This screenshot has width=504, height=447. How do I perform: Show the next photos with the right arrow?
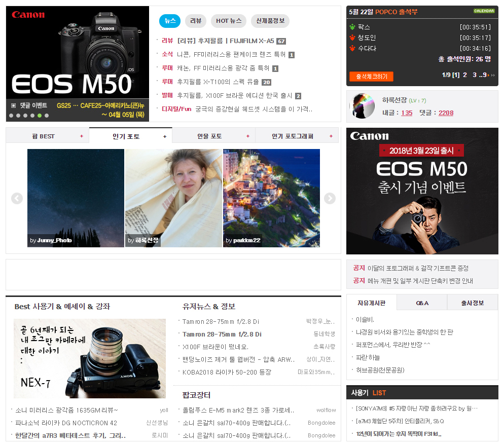click(x=330, y=198)
